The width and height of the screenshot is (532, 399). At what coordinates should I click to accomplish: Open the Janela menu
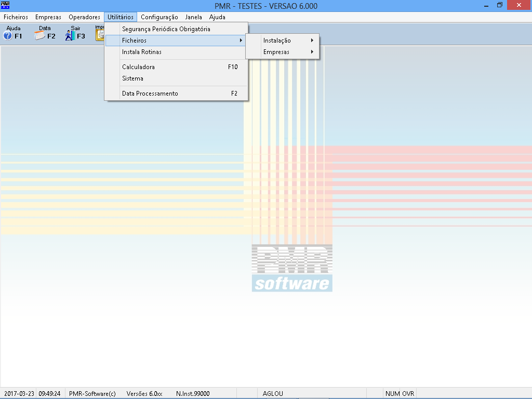click(193, 17)
